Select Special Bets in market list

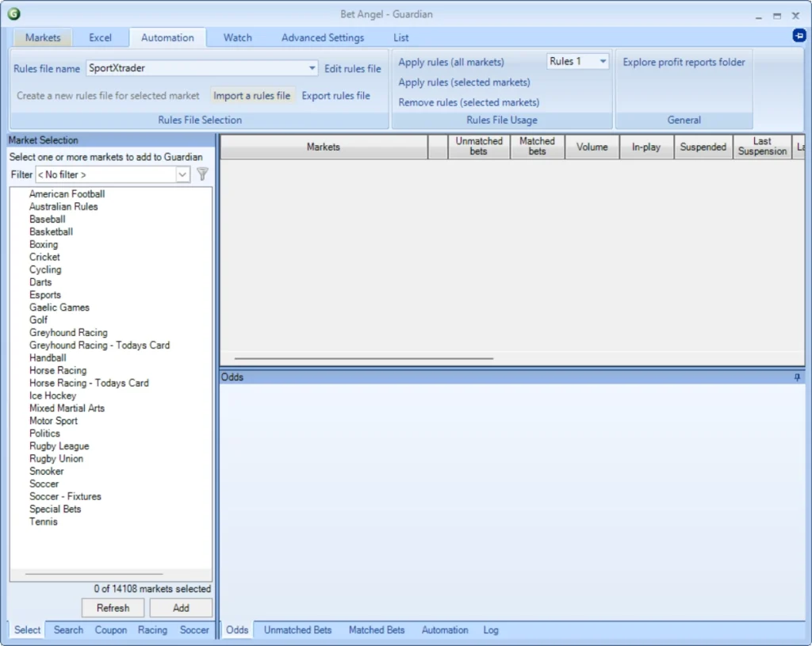coord(55,509)
